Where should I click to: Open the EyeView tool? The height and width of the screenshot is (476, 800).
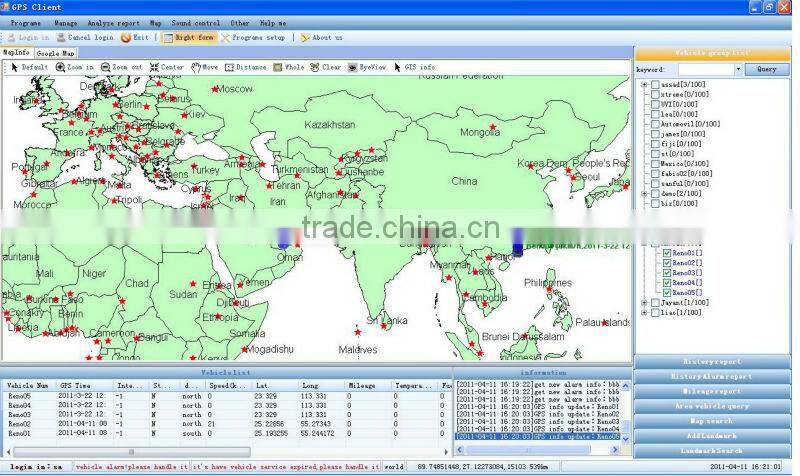[352, 67]
